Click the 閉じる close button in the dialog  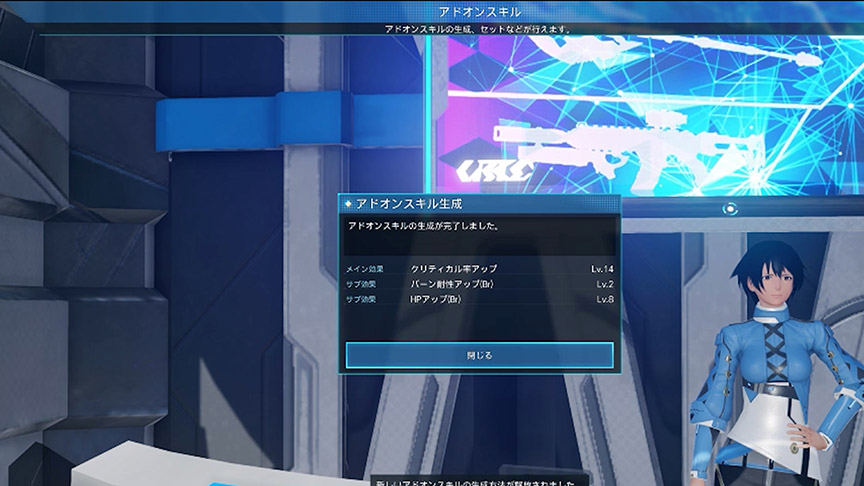coord(479,355)
